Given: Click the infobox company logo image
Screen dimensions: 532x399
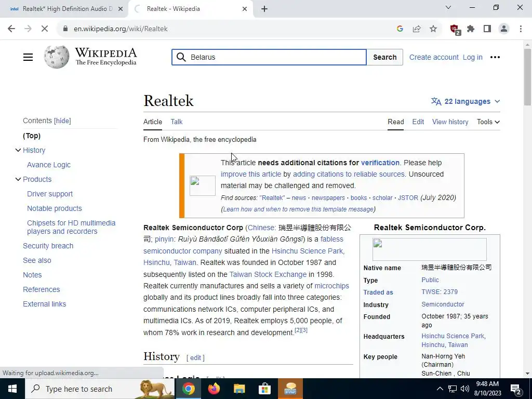Looking at the screenshot, I should click(429, 249).
